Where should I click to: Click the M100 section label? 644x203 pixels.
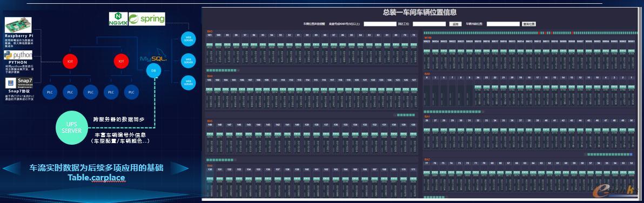pyautogui.click(x=427, y=38)
